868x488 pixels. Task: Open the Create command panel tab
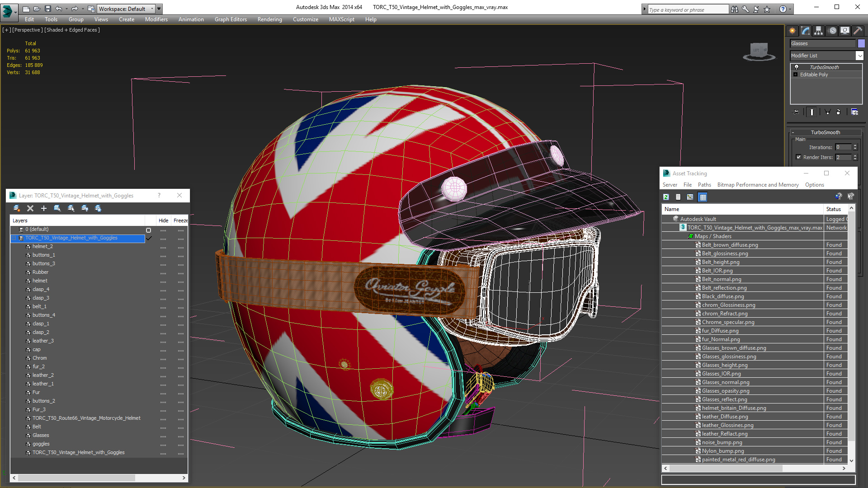[792, 31]
